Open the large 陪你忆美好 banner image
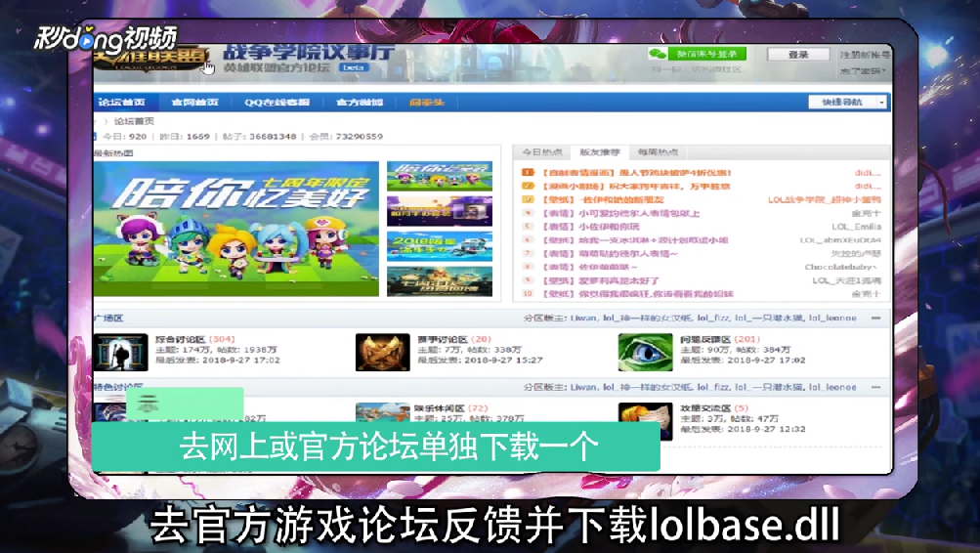This screenshot has width=980, height=553. click(x=236, y=229)
